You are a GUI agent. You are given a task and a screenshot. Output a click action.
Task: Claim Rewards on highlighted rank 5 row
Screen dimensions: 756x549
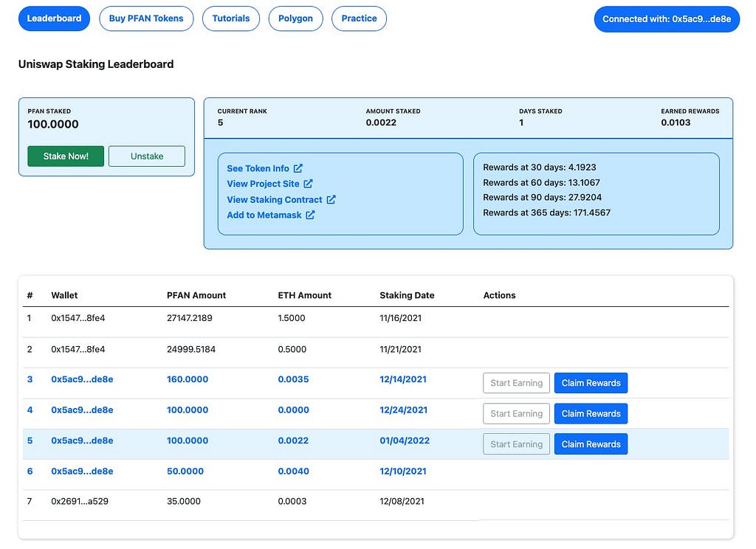click(x=591, y=444)
